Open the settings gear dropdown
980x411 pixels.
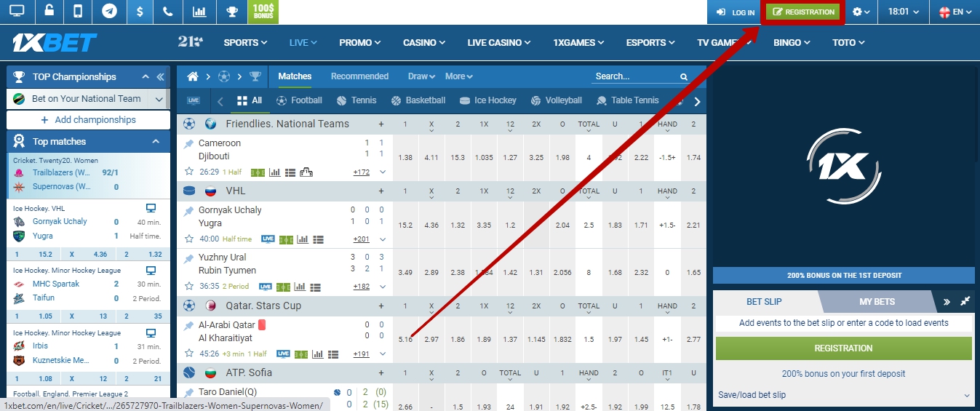pyautogui.click(x=861, y=12)
